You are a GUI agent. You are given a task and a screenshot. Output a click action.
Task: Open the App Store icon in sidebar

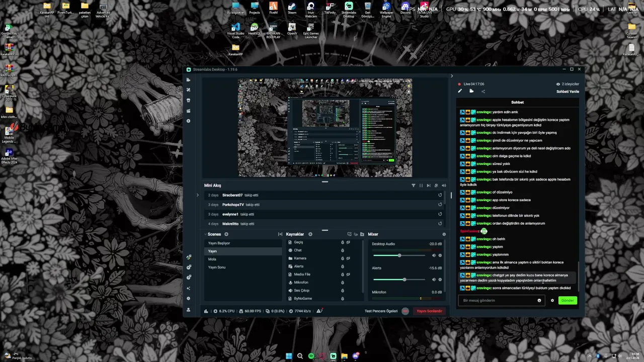tap(189, 101)
